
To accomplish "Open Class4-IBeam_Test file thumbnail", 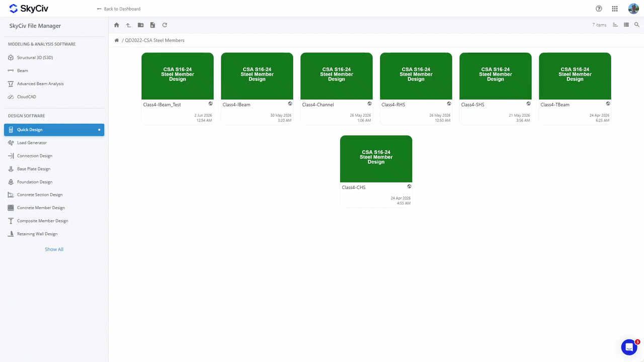I will [178, 76].
